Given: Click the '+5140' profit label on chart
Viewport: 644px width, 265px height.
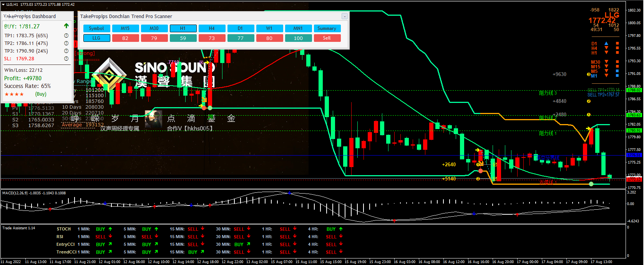Looking at the screenshot, I should [x=449, y=179].
